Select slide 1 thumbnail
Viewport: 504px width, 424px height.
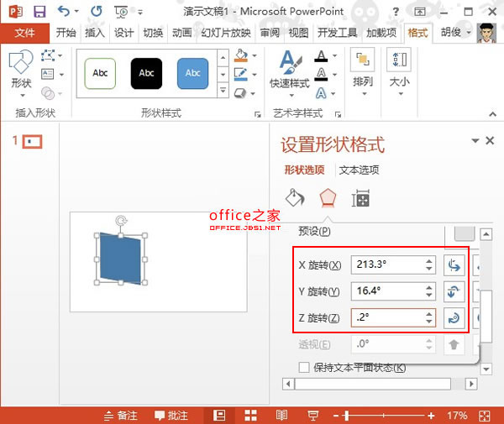tap(32, 141)
